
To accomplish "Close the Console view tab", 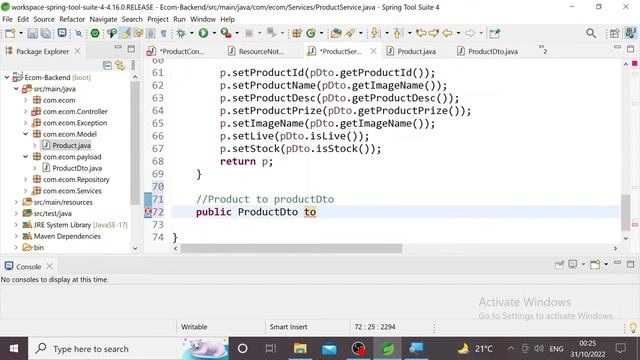I will pos(49,266).
